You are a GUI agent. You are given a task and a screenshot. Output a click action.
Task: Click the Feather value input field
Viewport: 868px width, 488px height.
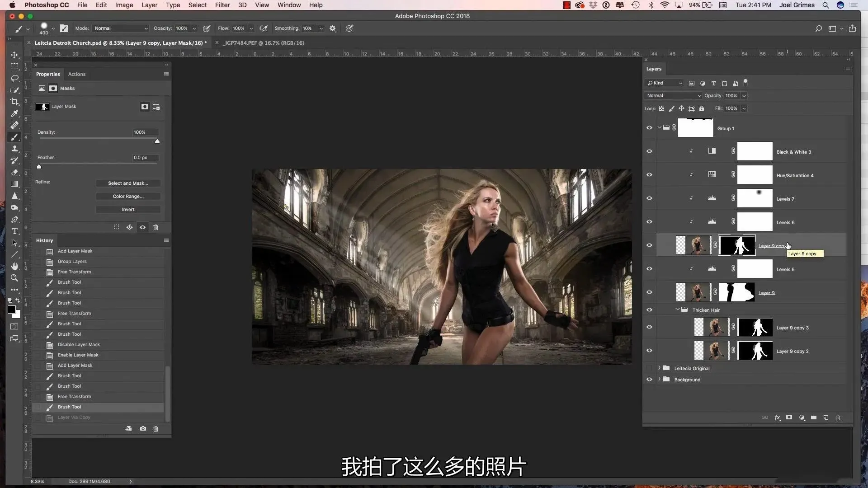[x=145, y=158]
